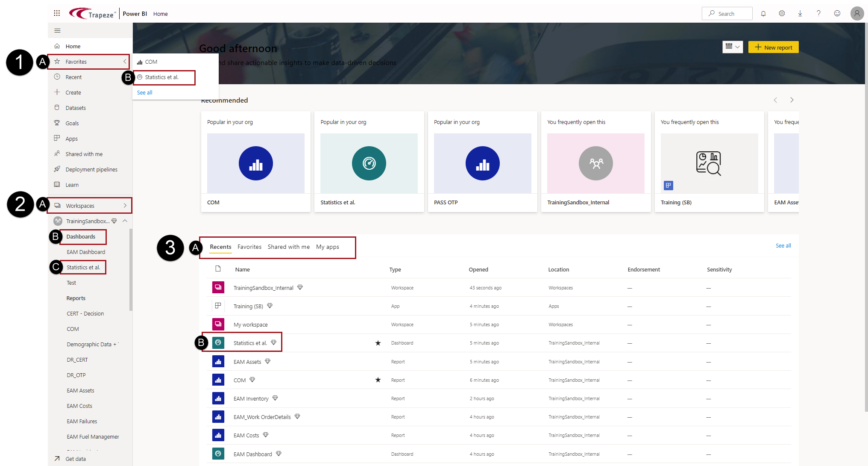Toggle the hamburger navigation menu icon
The width and height of the screenshot is (868, 466).
click(x=57, y=31)
